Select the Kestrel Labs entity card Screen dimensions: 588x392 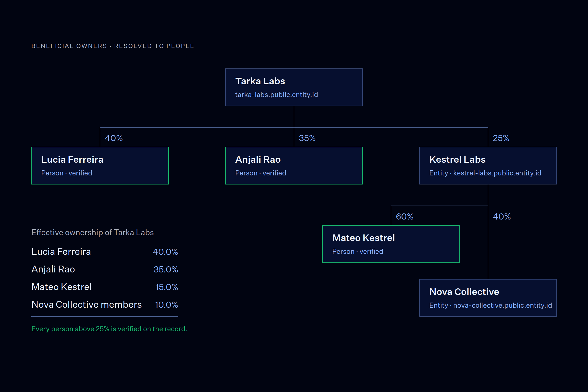tap(488, 166)
